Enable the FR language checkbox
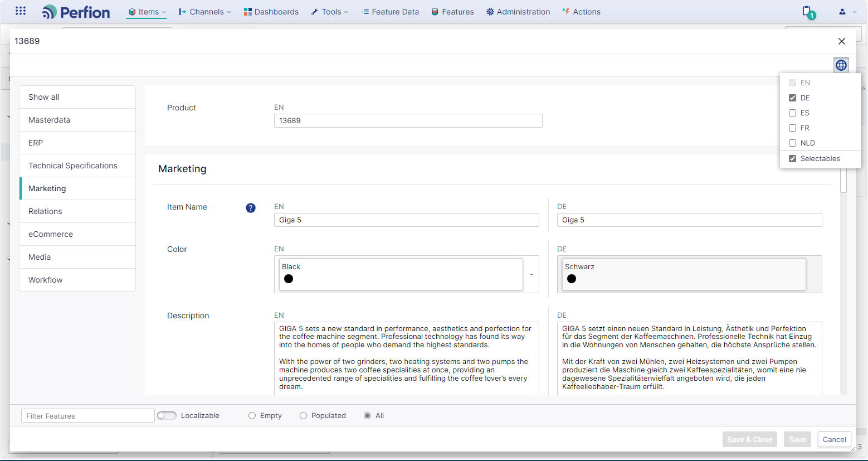Screen dimensions: 868x461 tap(792, 128)
